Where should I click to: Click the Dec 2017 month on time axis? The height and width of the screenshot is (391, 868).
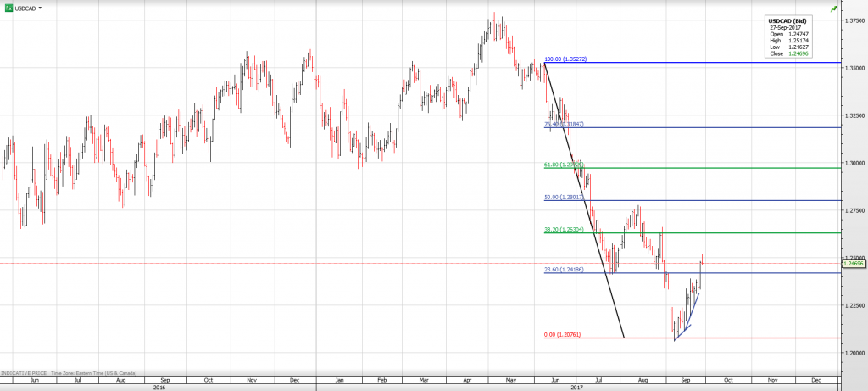(815, 380)
